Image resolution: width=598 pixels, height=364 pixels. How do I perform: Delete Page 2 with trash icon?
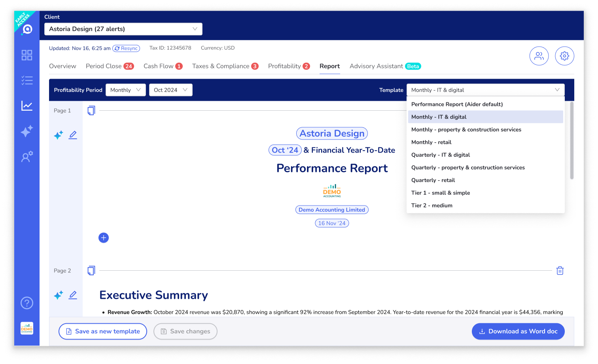click(560, 271)
